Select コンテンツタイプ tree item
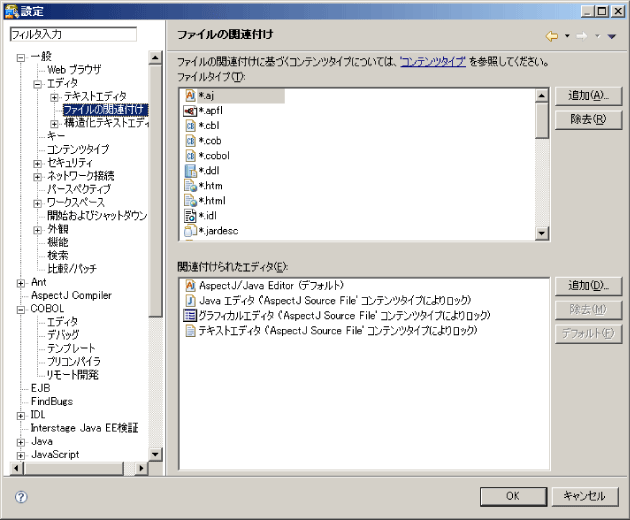Viewport: 630px width, 520px height. coord(78,149)
